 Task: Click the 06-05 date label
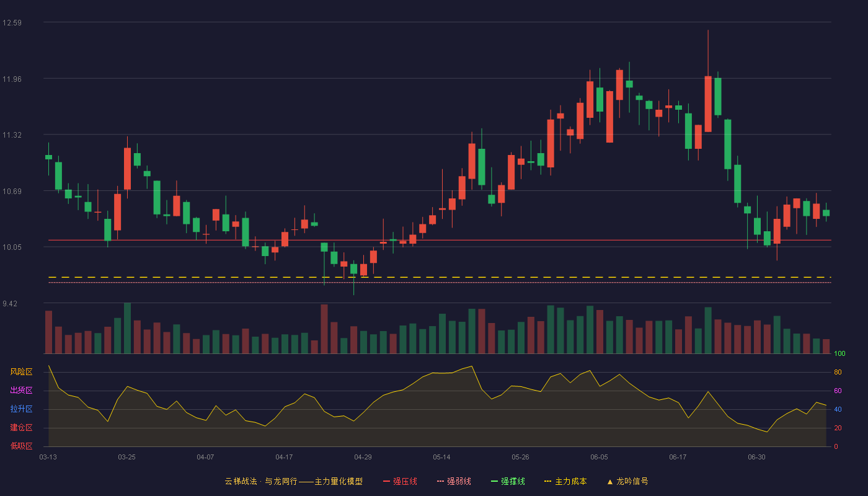(599, 457)
